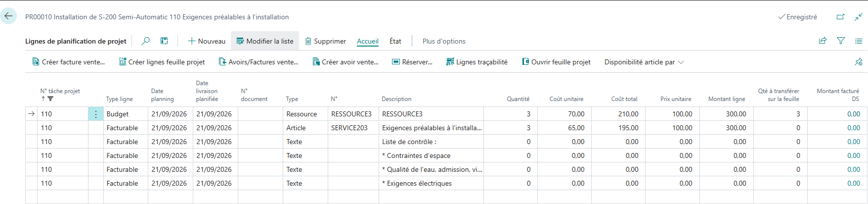868x204 pixels.
Task: Click Date planning column header
Action: pos(162,95)
